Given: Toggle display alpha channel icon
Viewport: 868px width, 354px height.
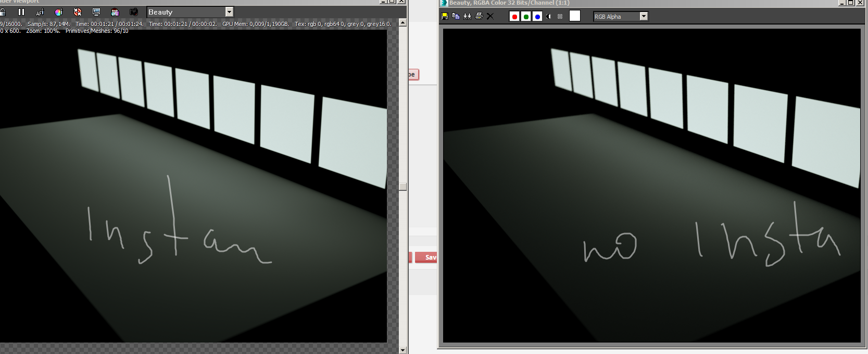Looking at the screenshot, I should point(549,17).
